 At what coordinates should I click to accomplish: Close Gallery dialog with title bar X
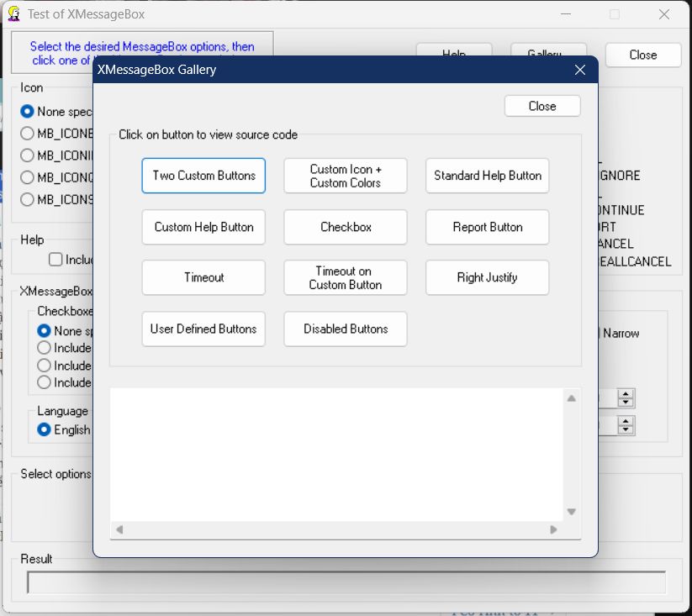tap(580, 70)
